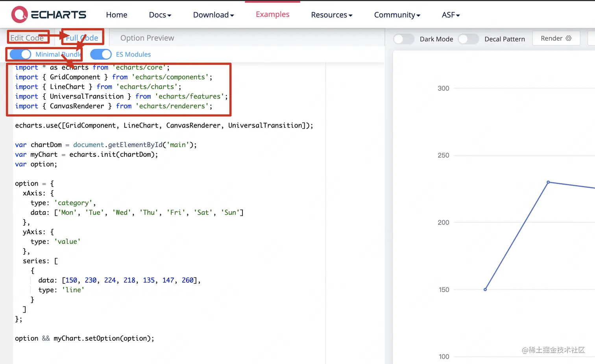Click the xAxis data array line
595x364 pixels.
click(x=137, y=212)
